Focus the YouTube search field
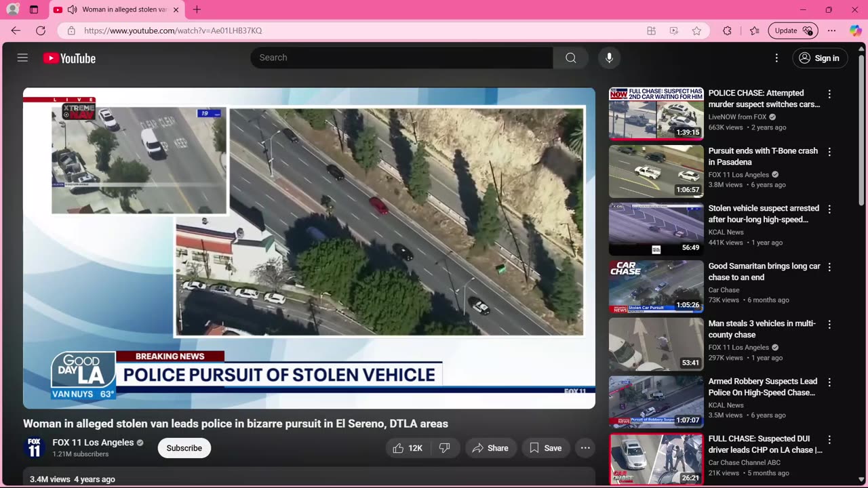 click(401, 58)
